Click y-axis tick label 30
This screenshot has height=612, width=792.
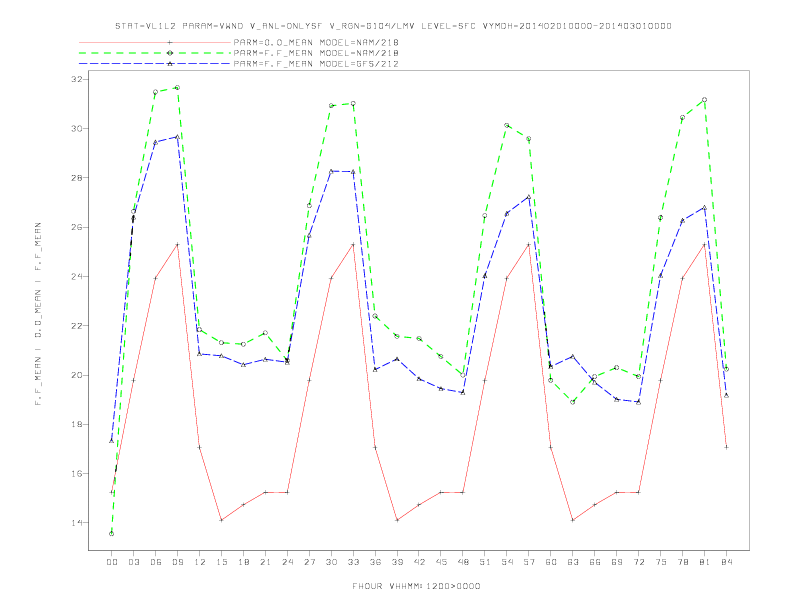point(76,128)
